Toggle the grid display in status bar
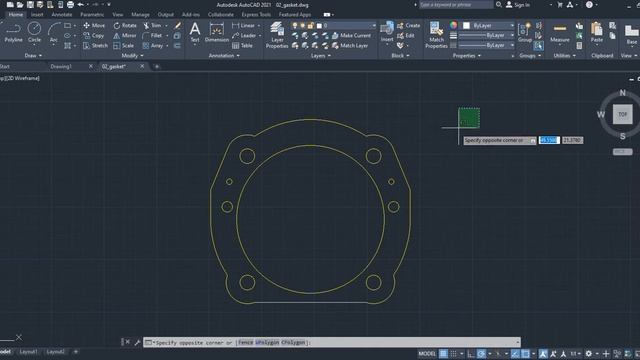Screen dimensions: 640x360 [x=443, y=353]
